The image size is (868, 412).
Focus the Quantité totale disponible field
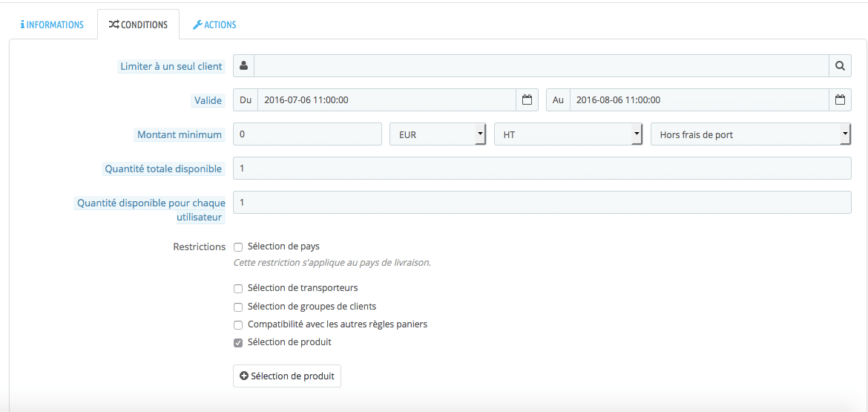pyautogui.click(x=542, y=169)
